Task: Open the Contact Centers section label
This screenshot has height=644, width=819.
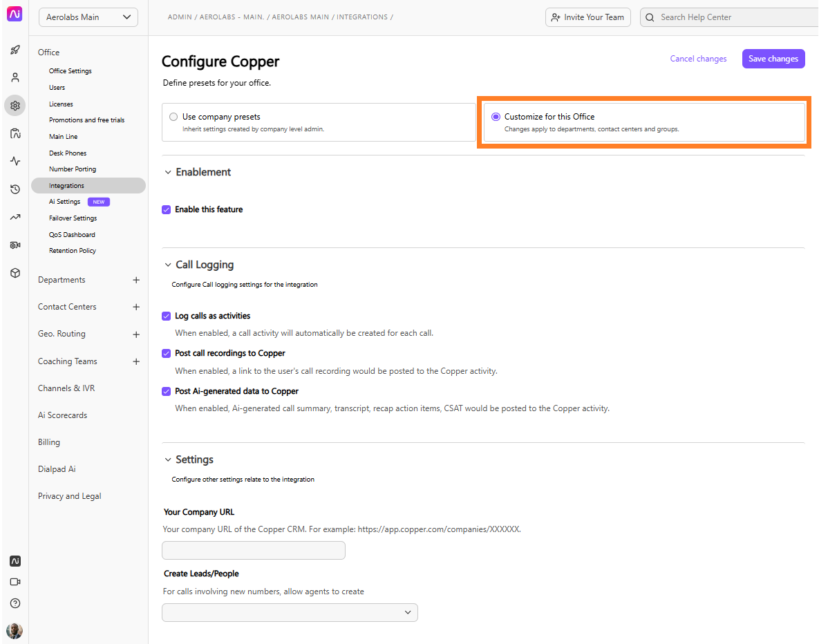Action: pyautogui.click(x=67, y=307)
